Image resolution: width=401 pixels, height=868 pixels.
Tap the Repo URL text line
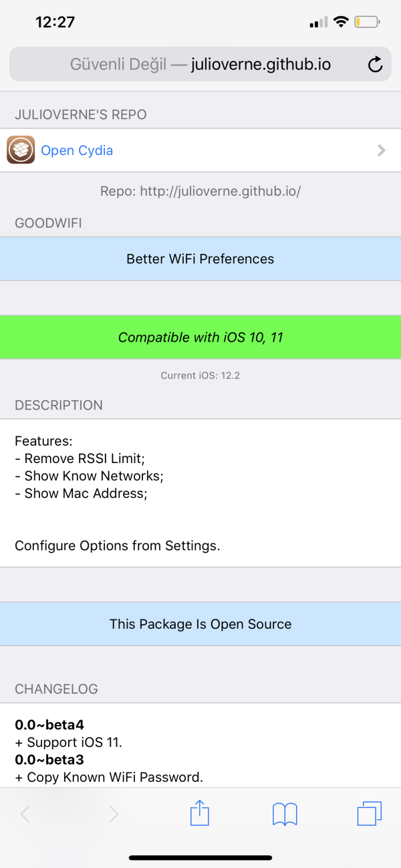[200, 191]
